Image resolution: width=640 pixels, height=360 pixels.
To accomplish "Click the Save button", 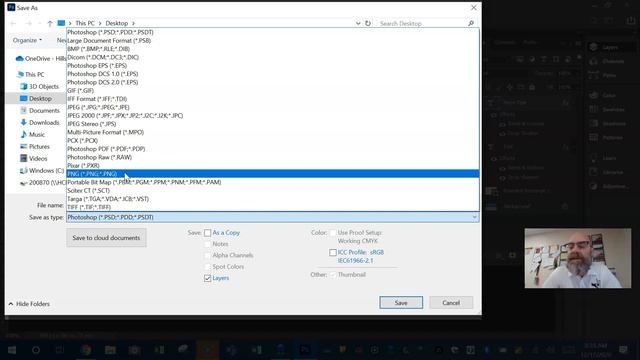I will pyautogui.click(x=401, y=302).
